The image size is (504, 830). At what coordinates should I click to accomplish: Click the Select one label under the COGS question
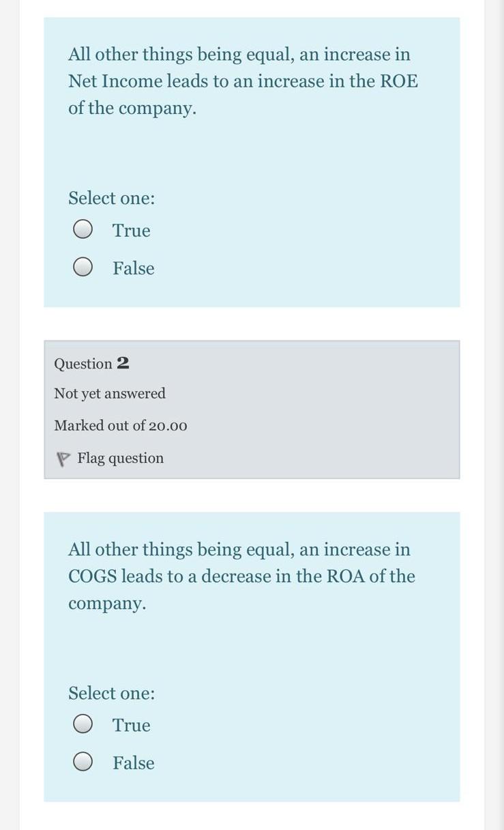point(111,693)
